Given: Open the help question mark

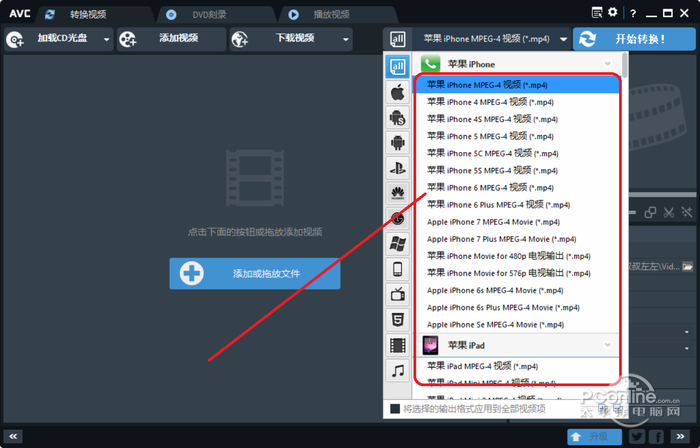Looking at the screenshot, I should (633, 13).
